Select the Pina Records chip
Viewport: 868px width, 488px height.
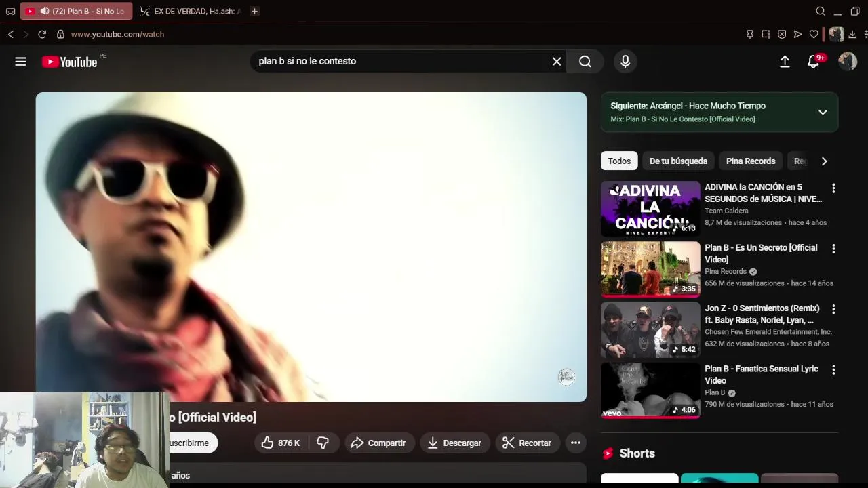click(751, 161)
